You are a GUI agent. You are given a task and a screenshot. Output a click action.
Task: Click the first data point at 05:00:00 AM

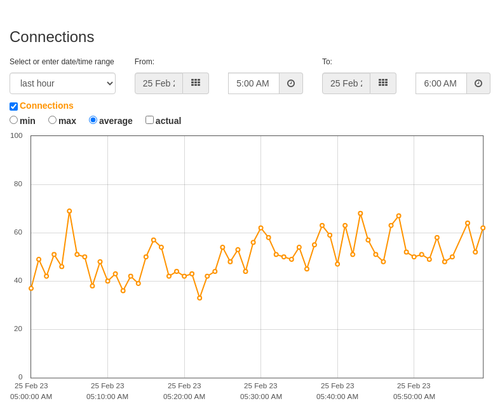(x=31, y=288)
